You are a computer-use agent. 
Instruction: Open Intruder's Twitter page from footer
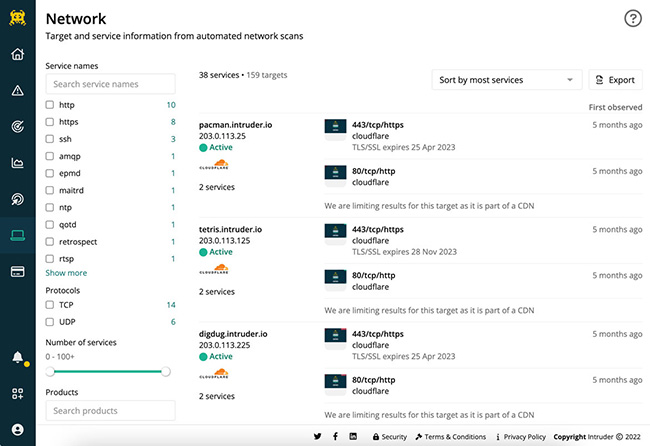point(317,437)
